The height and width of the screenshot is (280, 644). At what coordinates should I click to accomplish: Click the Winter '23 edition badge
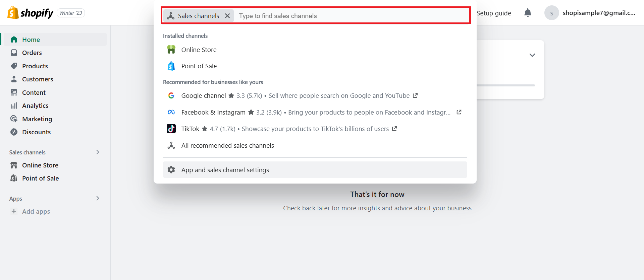coord(71,13)
